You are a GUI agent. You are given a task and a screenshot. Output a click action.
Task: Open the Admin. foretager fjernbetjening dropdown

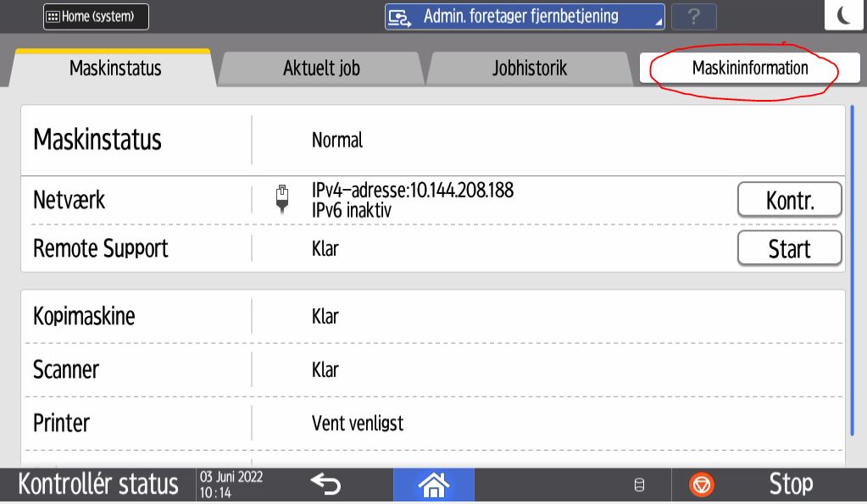click(525, 16)
